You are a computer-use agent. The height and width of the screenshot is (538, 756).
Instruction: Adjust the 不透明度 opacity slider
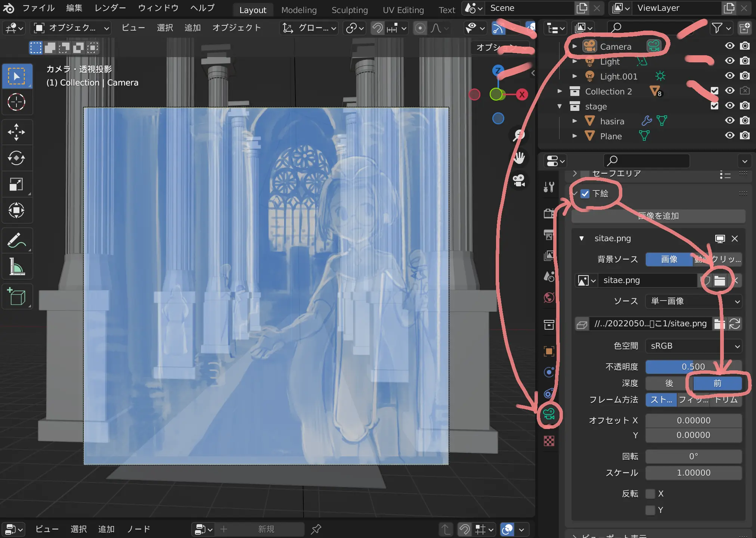[x=694, y=367]
